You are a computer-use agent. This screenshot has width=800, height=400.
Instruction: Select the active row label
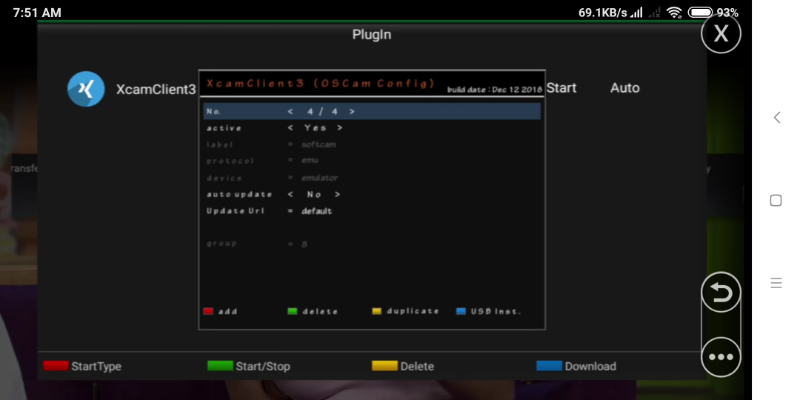pyautogui.click(x=224, y=128)
